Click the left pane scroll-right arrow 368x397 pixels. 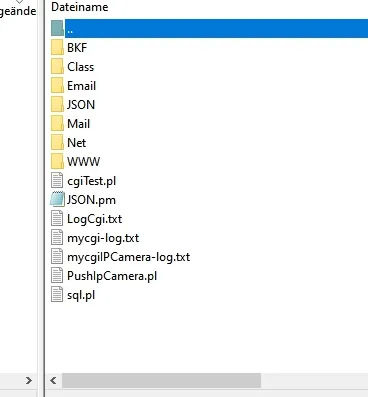[x=29, y=380]
